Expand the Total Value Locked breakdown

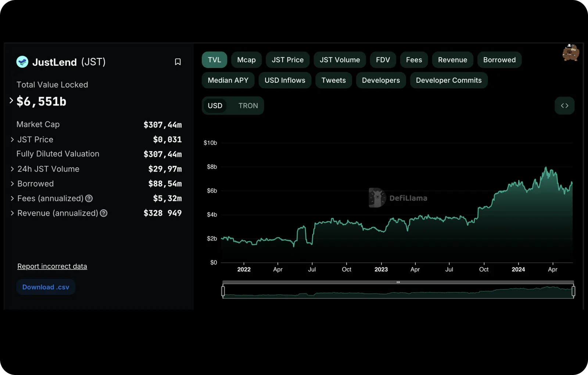tap(11, 100)
